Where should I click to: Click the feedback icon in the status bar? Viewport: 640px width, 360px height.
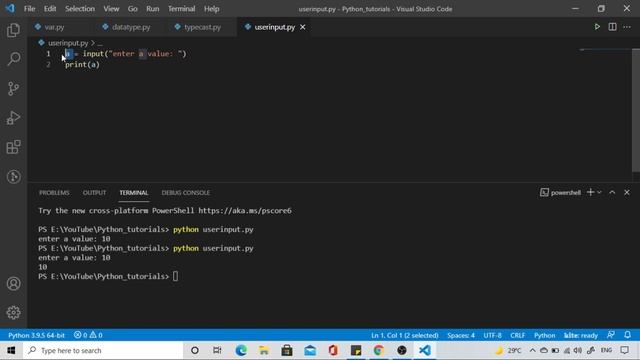(611, 335)
